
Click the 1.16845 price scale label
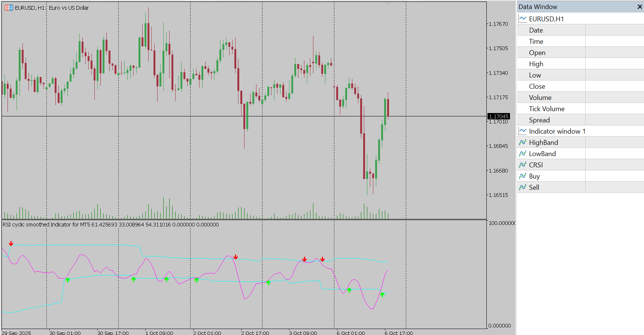pos(498,146)
